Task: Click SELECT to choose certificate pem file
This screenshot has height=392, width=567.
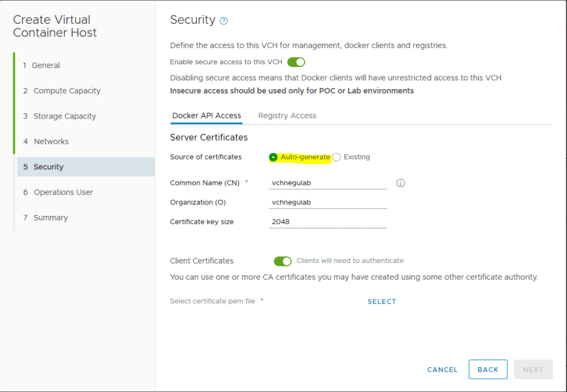Action: pyautogui.click(x=382, y=302)
